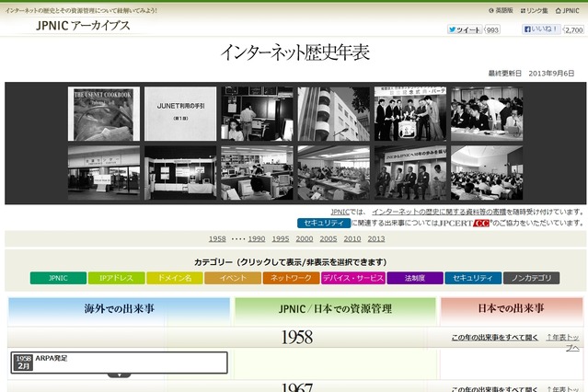The image size is (588, 392).
Task: Click the JPNIC アーカイブス logo
Action: tap(83, 26)
